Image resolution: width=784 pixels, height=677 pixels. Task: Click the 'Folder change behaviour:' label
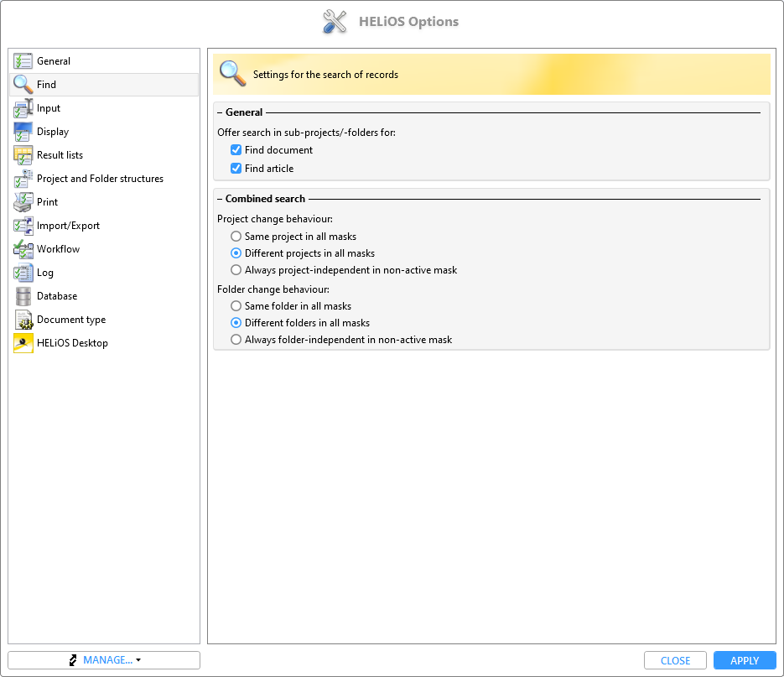(273, 289)
